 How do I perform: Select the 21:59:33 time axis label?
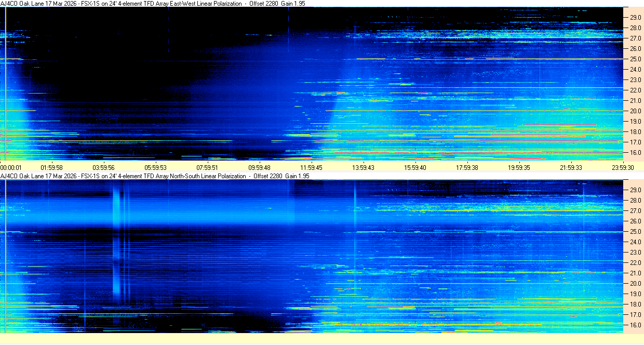571,167
